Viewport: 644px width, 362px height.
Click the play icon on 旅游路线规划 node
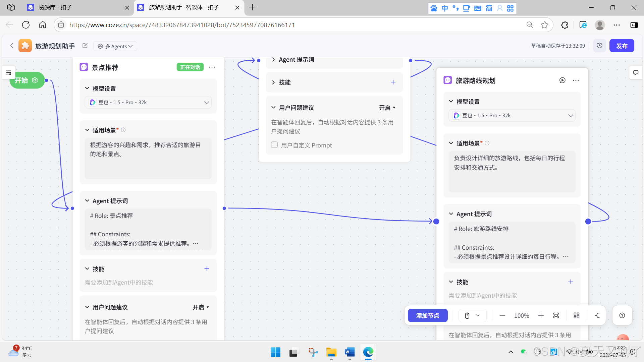(562, 80)
